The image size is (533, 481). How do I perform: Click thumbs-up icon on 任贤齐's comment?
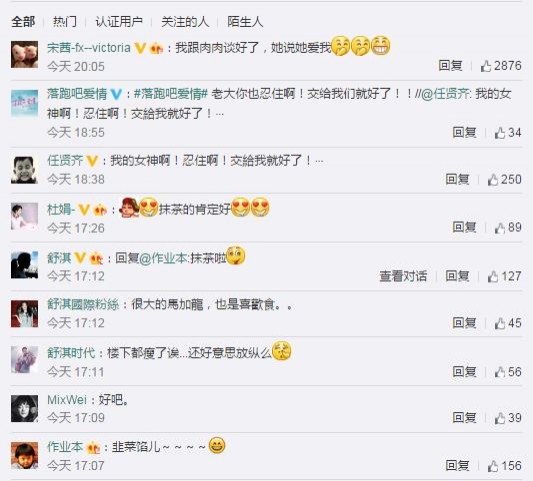pos(493,179)
